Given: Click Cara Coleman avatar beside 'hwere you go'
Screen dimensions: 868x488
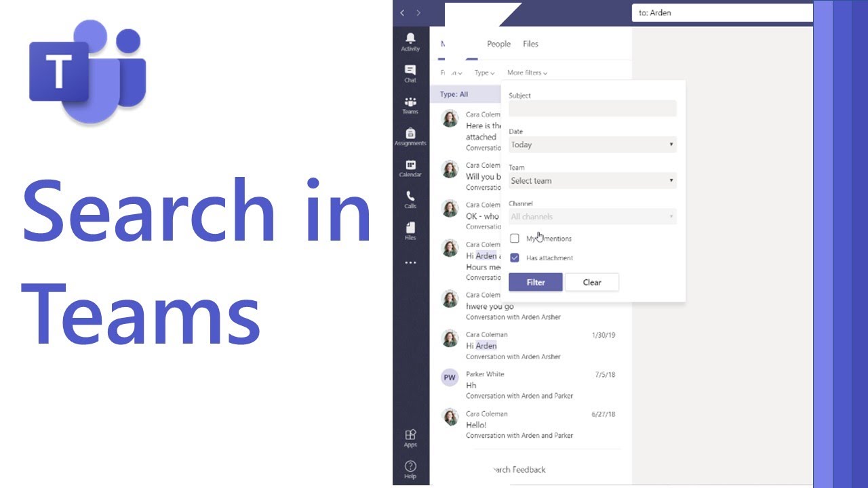Looking at the screenshot, I should [x=450, y=298].
